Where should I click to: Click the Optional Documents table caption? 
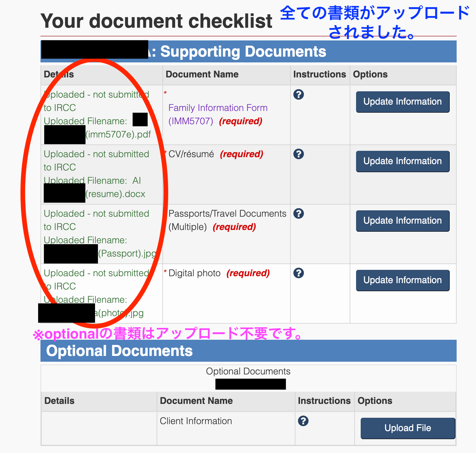(x=248, y=371)
